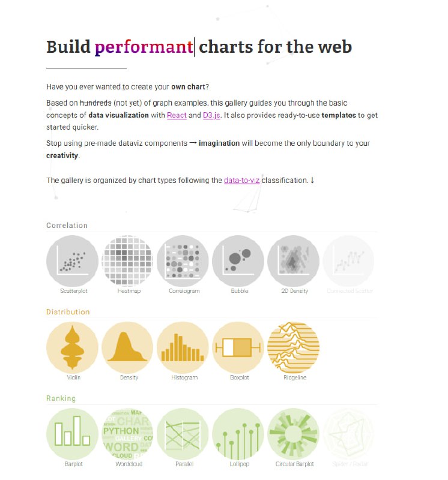Open the Histogram chart page

(183, 346)
